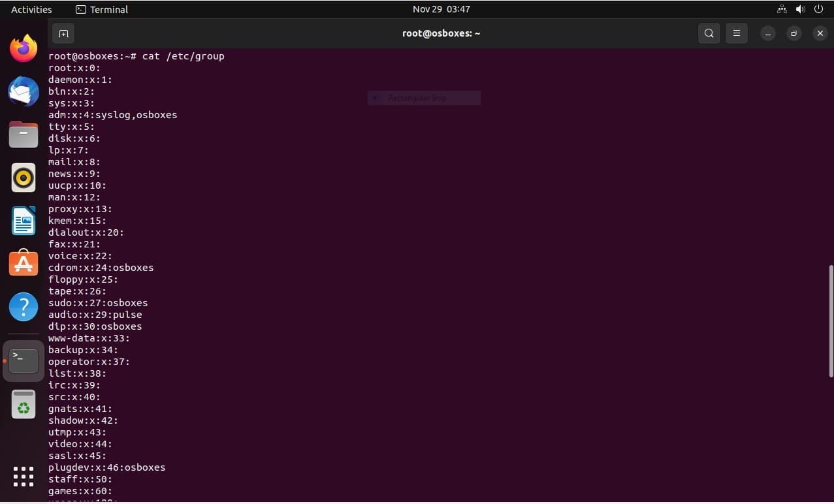Click the line 'adm:x:4:syslog,osboxes'
Image resolution: width=834 pixels, height=504 pixels.
pyautogui.click(x=113, y=115)
